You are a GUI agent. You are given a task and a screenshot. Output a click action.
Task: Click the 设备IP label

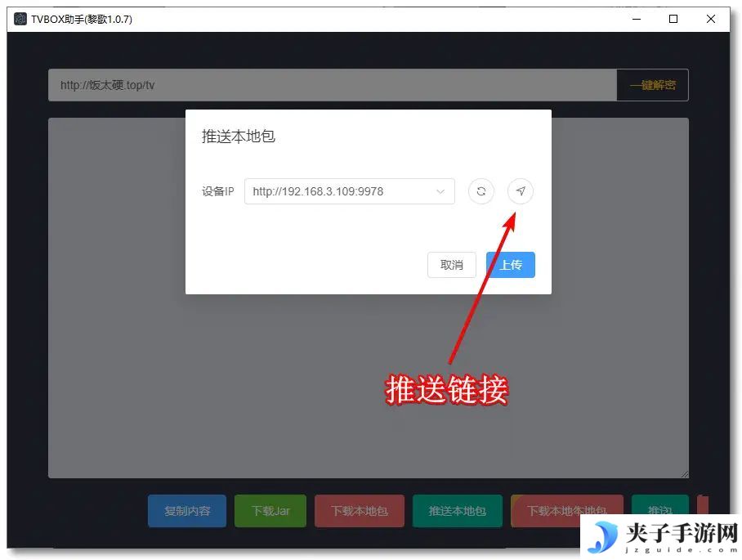tap(217, 191)
